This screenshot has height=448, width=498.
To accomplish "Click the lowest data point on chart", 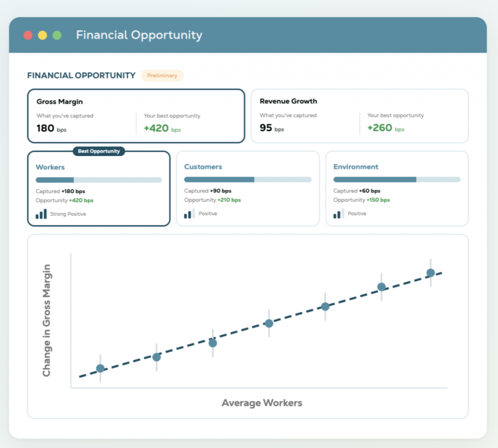I will (x=100, y=368).
